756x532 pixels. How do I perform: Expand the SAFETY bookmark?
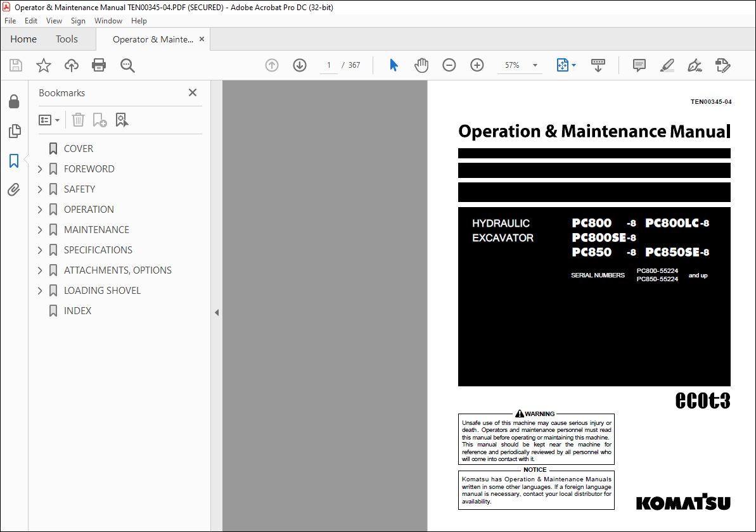click(40, 189)
